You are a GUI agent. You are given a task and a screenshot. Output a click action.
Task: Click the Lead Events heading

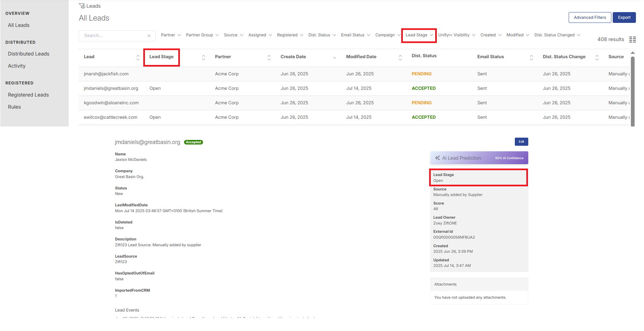click(127, 310)
